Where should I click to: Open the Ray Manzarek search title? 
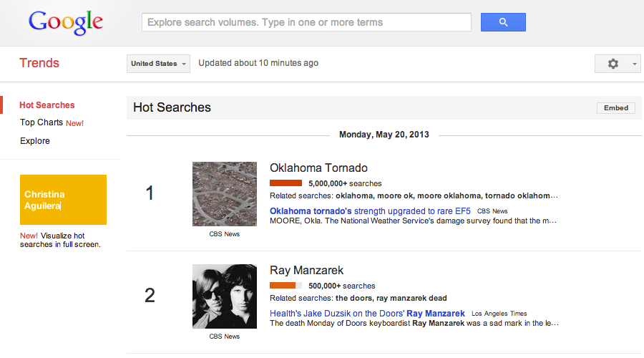(x=306, y=271)
